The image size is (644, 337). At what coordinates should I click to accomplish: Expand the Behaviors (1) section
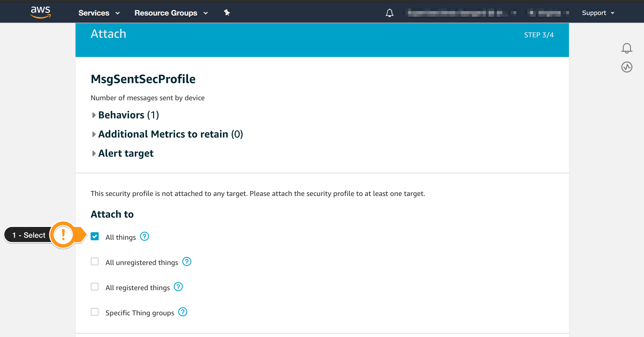pos(125,115)
